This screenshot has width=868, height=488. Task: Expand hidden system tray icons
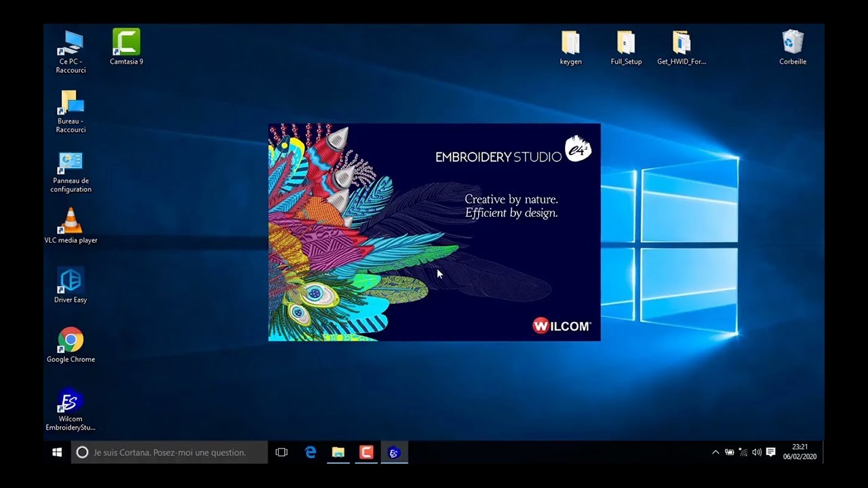(x=715, y=452)
